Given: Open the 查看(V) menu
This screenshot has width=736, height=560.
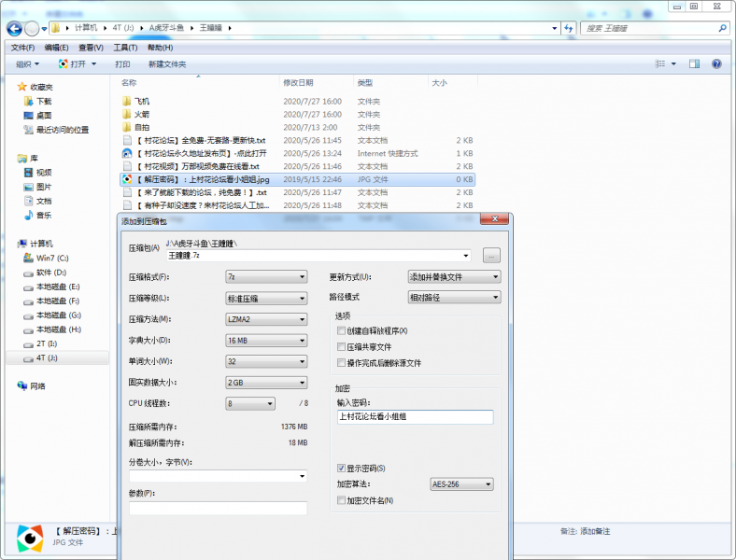Looking at the screenshot, I should pyautogui.click(x=91, y=48).
